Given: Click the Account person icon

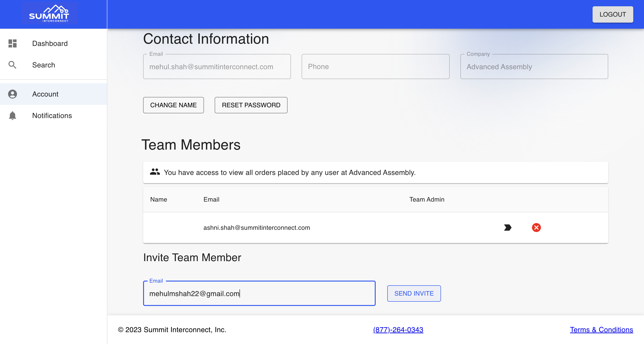Looking at the screenshot, I should point(13,94).
